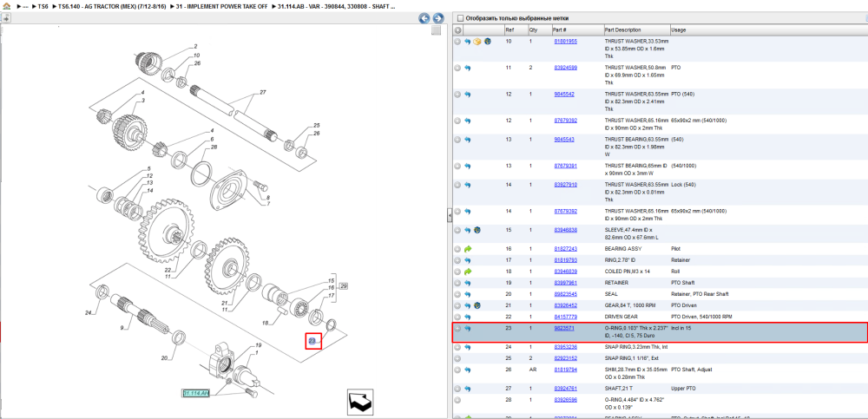The height and width of the screenshot is (419, 868).
Task: Open part number 9845543 link
Action: click(x=564, y=140)
